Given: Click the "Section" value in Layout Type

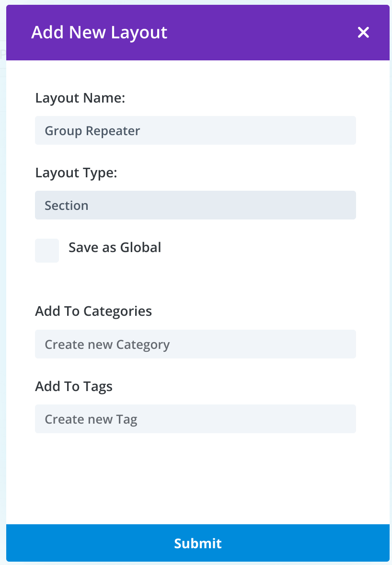Looking at the screenshot, I should click(67, 206).
